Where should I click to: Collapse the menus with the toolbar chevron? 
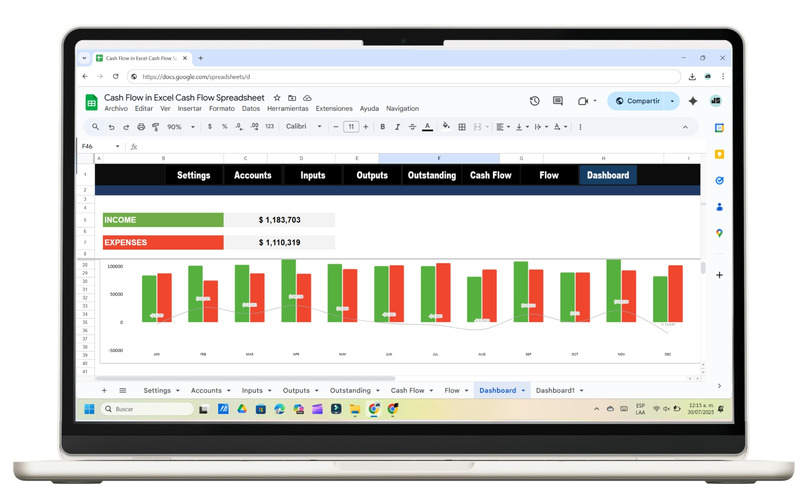pyautogui.click(x=685, y=127)
